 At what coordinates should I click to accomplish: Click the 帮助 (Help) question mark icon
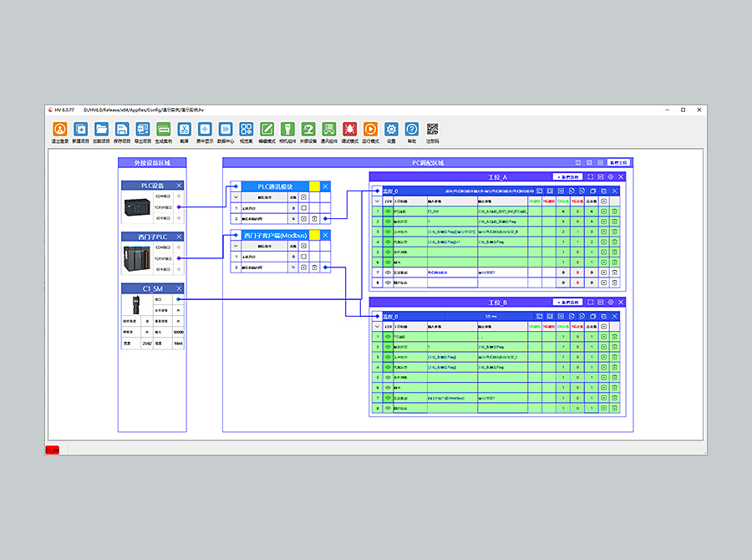411,130
